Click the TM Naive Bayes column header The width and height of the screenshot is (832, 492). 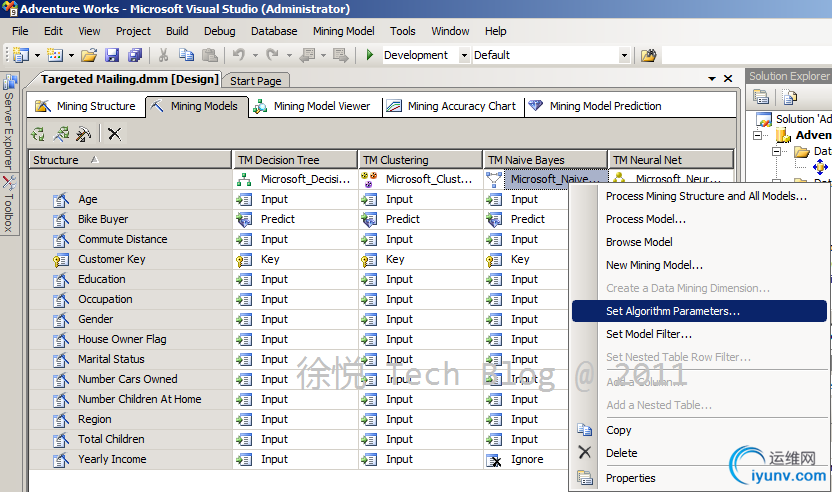(x=545, y=160)
